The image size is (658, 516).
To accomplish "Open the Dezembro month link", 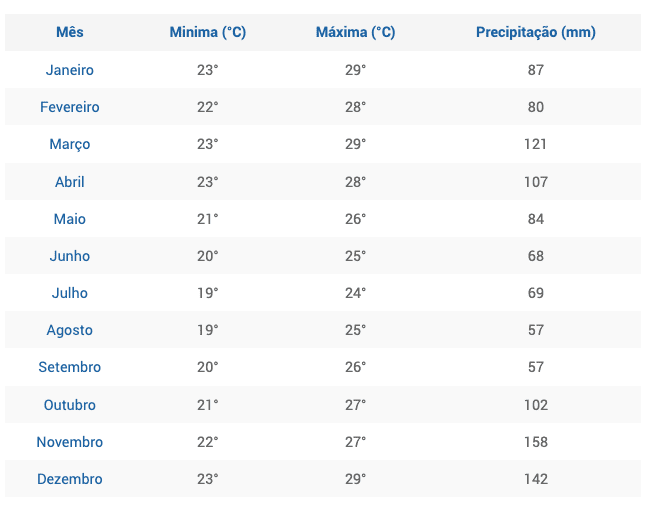I will (70, 479).
